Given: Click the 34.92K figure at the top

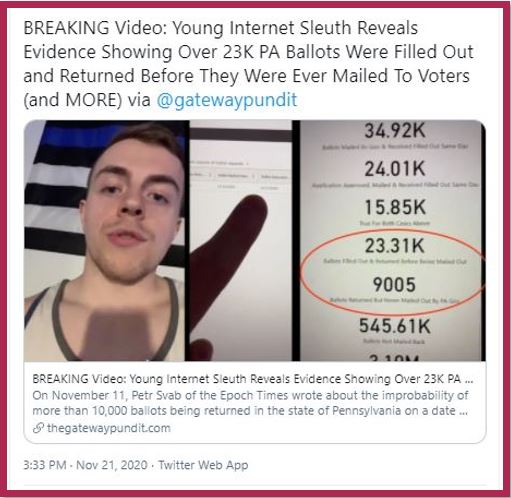Looking at the screenshot, I should (x=395, y=130).
